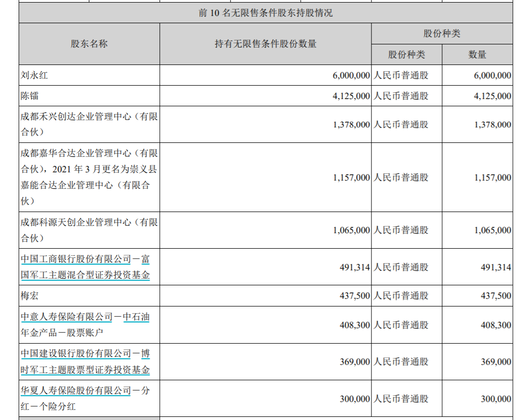Click 人民币普通股 in the 陈镭 row
531x420 pixels.
(x=401, y=96)
